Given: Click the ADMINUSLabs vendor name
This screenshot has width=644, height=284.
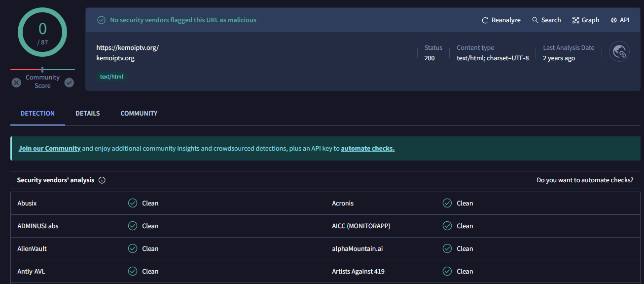Looking at the screenshot, I should coord(38,226).
